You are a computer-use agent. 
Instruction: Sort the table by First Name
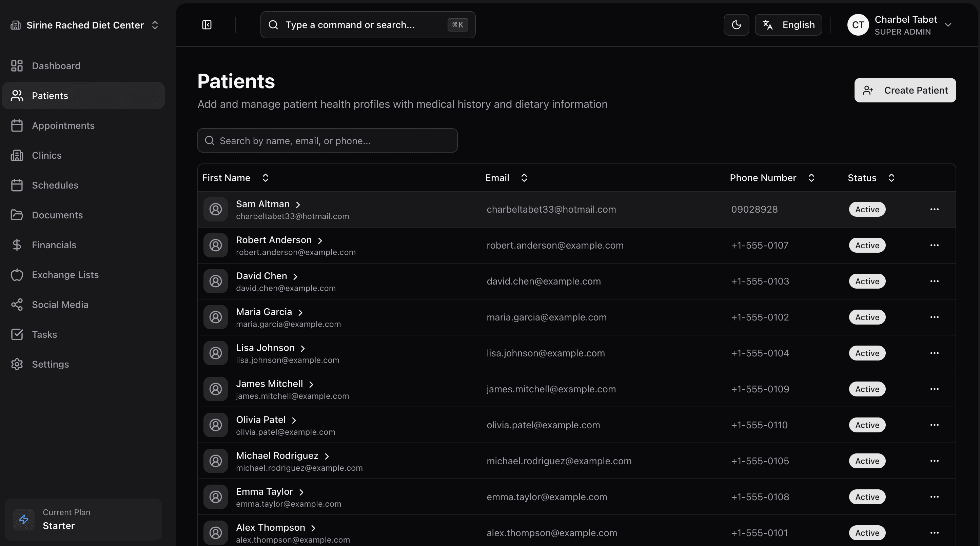265,177
